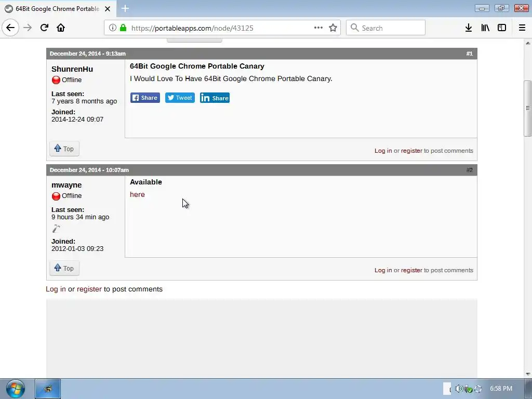Click the date 'December 24, 2014 - 10:07am'
The height and width of the screenshot is (399, 532).
pos(89,170)
